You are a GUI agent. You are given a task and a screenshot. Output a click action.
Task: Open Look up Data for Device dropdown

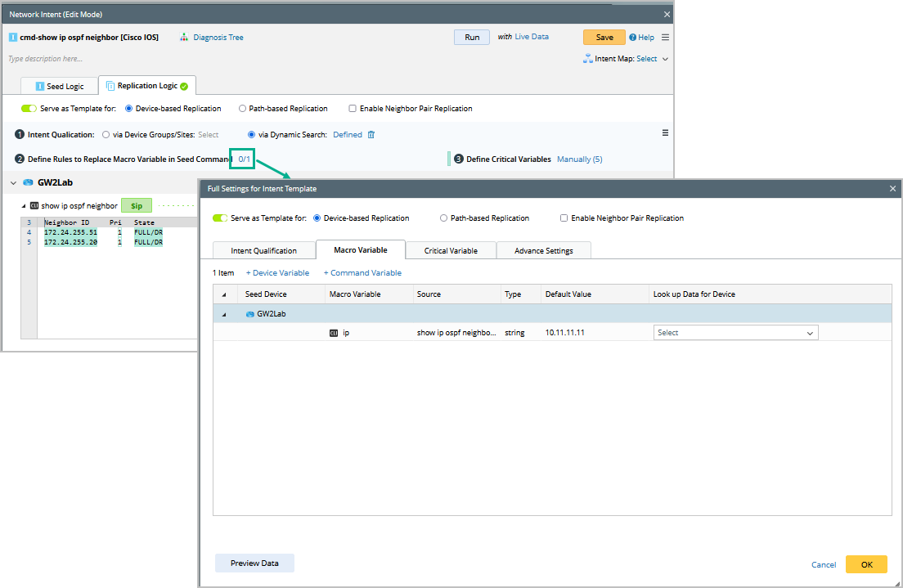tap(735, 333)
